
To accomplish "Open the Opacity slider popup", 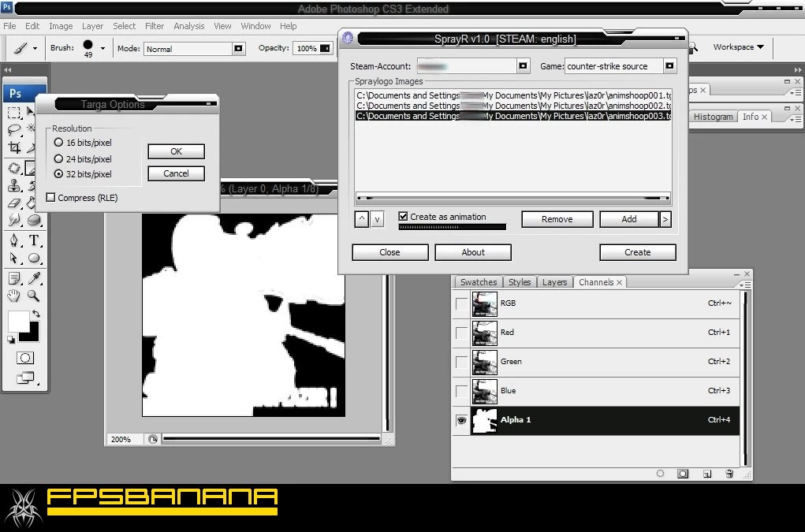I will coord(325,48).
